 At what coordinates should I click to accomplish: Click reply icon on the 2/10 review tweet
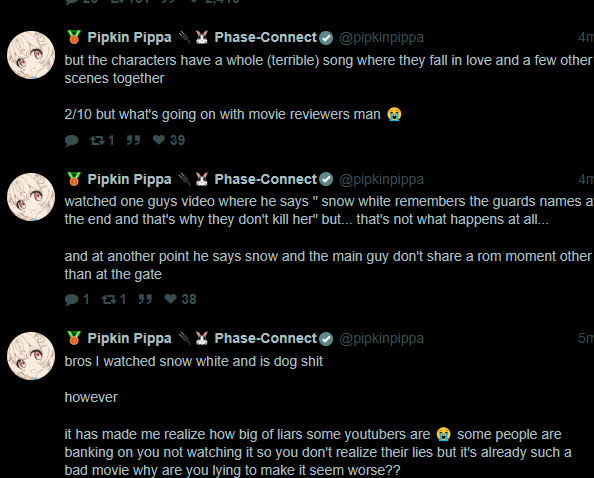(x=72, y=141)
